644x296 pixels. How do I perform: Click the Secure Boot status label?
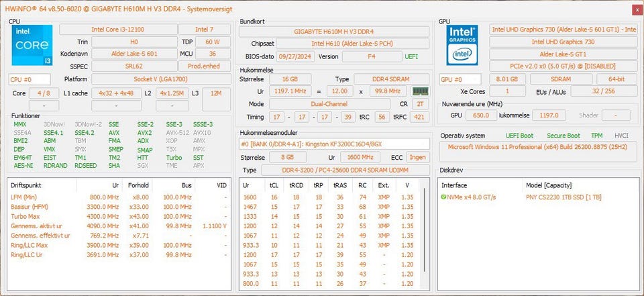point(563,136)
